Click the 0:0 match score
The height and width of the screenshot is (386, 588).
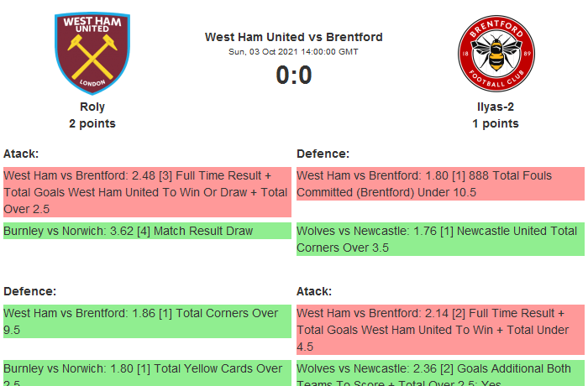pyautogui.click(x=293, y=76)
